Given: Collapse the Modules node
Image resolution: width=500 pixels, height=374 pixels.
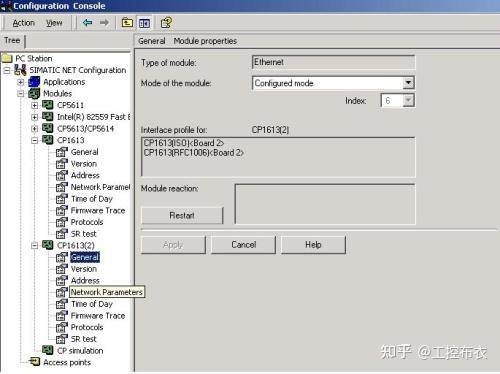Looking at the screenshot, I should [x=21, y=94].
